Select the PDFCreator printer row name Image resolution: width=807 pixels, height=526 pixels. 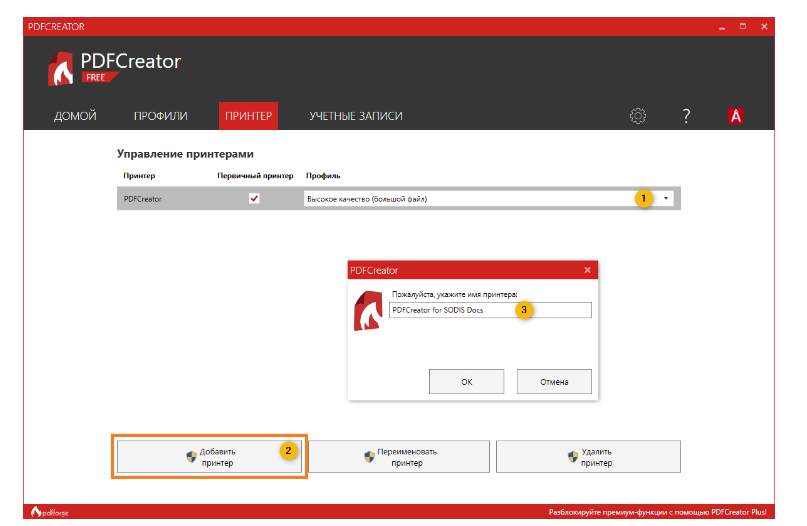tap(143, 199)
